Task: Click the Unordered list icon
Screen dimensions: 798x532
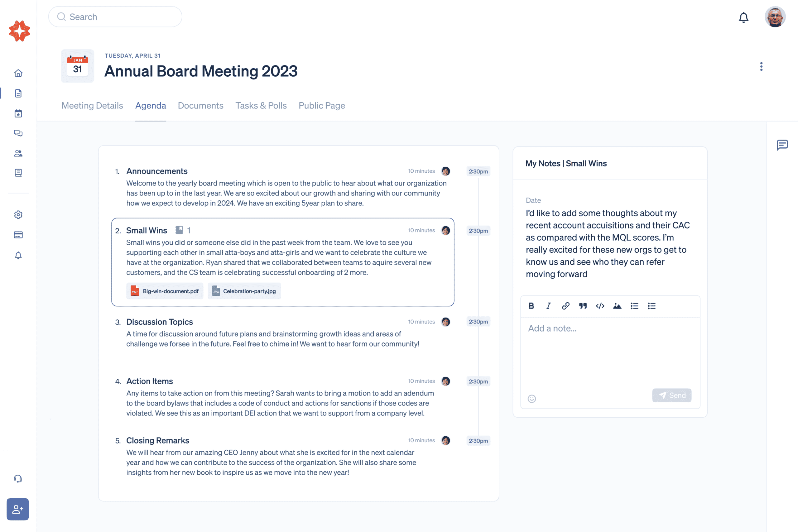Action: [635, 306]
